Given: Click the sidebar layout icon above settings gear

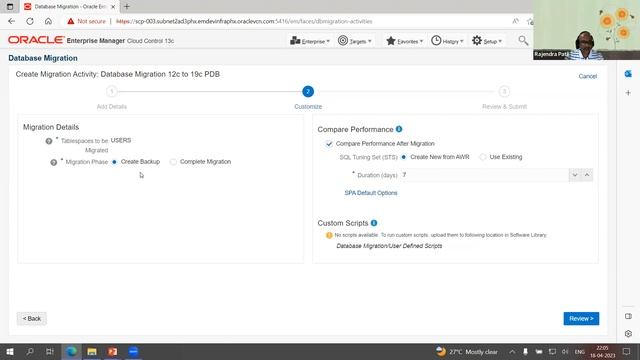Looking at the screenshot, I should (x=628, y=316).
